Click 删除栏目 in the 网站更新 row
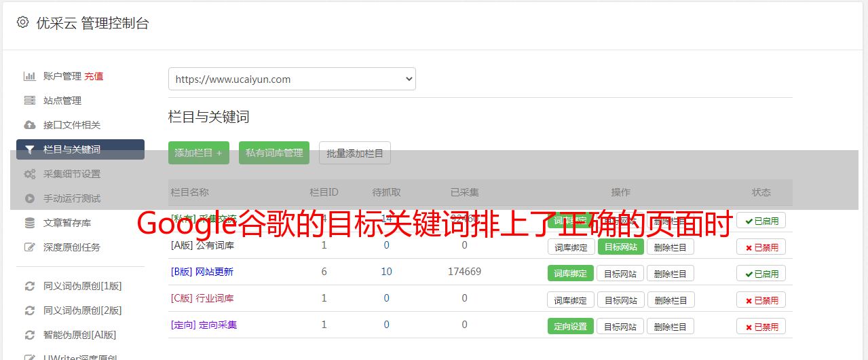This screenshot has height=360, width=868. (x=671, y=273)
